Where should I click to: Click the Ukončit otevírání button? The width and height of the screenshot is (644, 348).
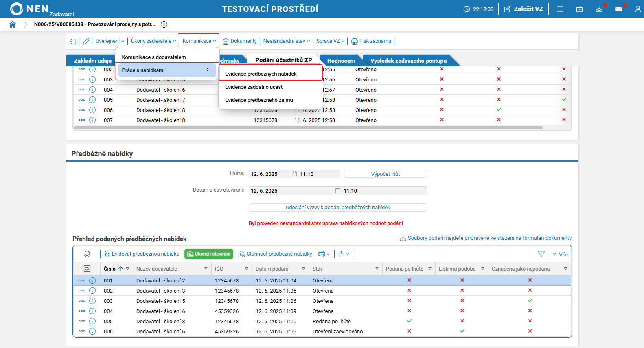click(209, 254)
